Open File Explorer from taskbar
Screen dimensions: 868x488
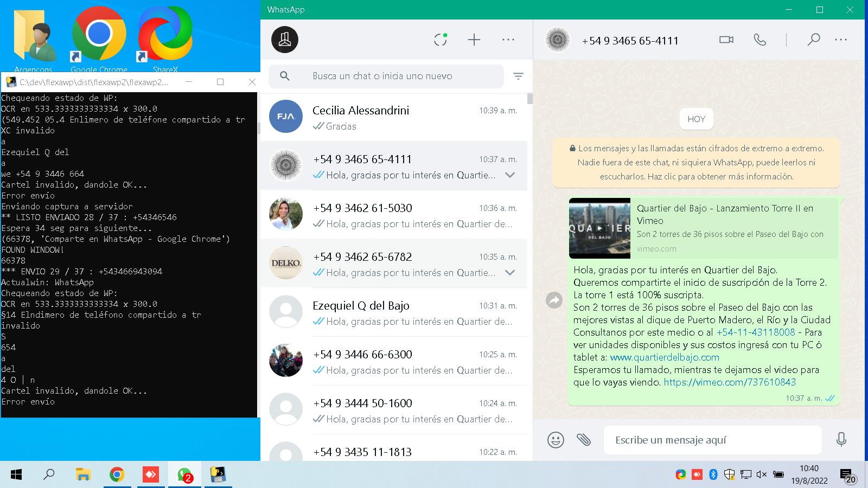pyautogui.click(x=83, y=475)
